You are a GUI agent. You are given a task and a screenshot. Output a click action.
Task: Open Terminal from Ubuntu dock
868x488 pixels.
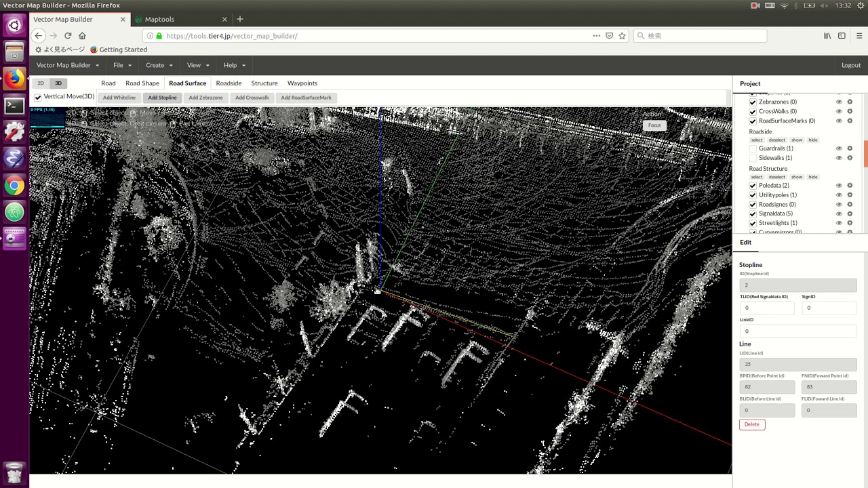click(x=14, y=105)
